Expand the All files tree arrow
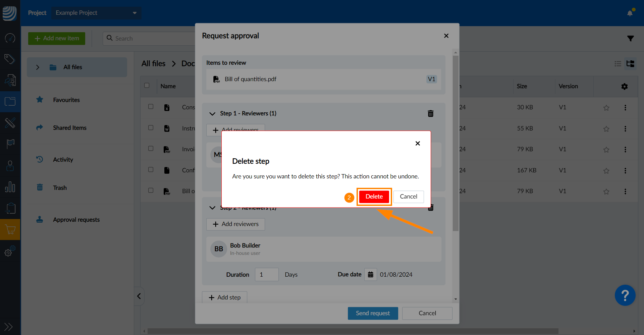 pos(38,67)
